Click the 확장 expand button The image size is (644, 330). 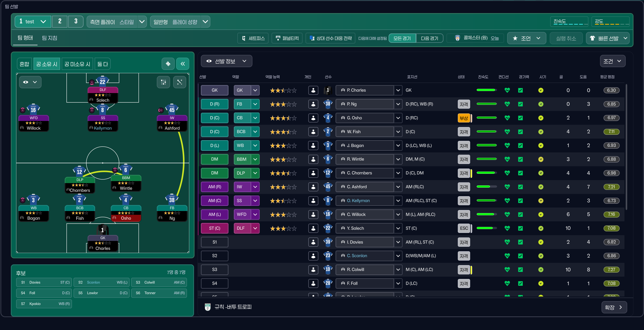pyautogui.click(x=614, y=307)
